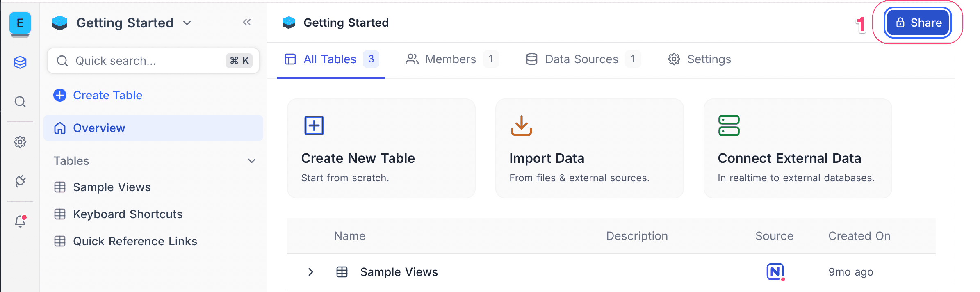Collapse the Tables section chevron
Image resolution: width=980 pixels, height=292 pixels.
point(252,161)
